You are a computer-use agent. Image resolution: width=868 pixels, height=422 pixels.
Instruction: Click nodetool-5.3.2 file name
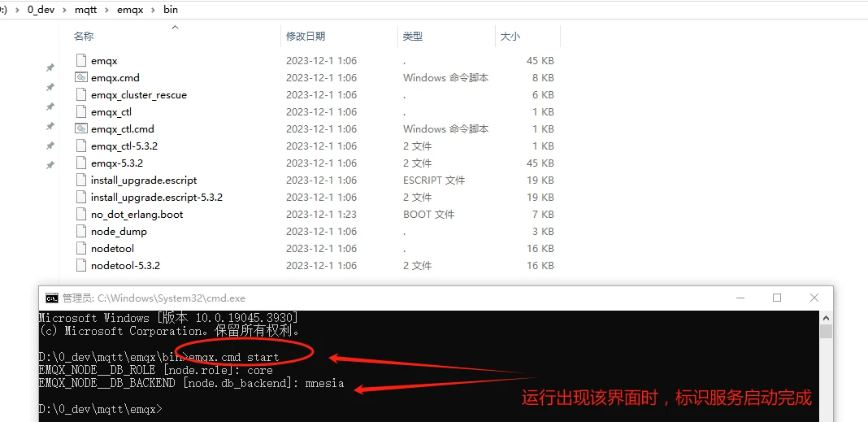(x=126, y=266)
